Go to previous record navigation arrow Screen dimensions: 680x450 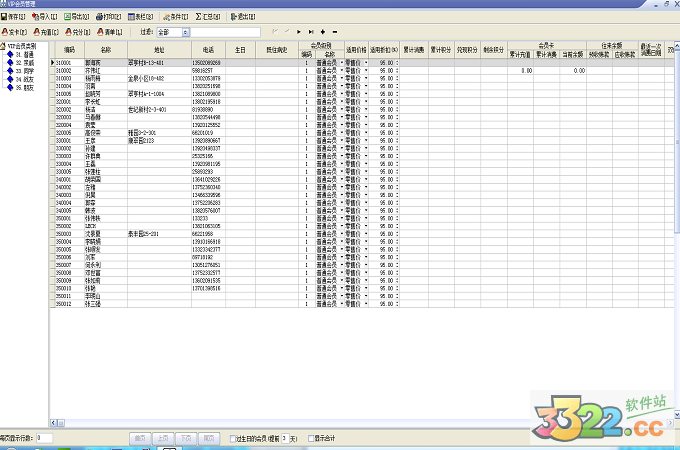coord(287,32)
